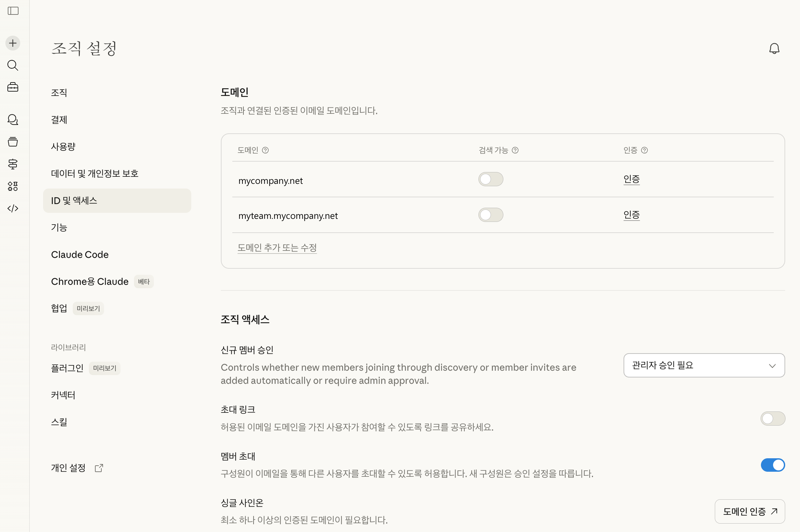Enable the 초대 링크 toggle
The height and width of the screenshot is (532, 800).
click(x=772, y=418)
